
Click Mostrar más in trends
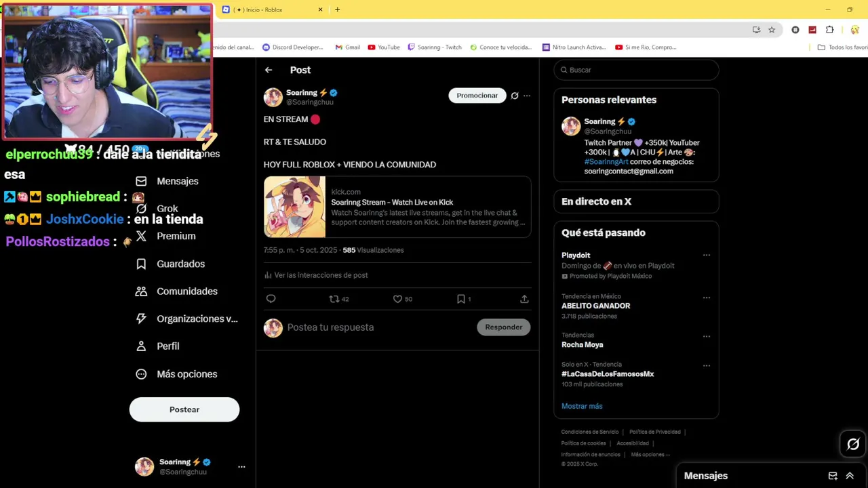coord(582,406)
